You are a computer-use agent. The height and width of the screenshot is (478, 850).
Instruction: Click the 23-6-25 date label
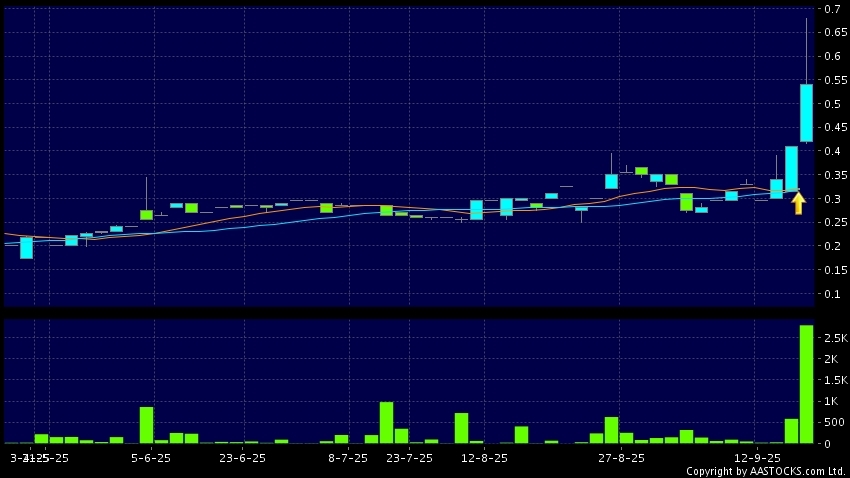242,458
